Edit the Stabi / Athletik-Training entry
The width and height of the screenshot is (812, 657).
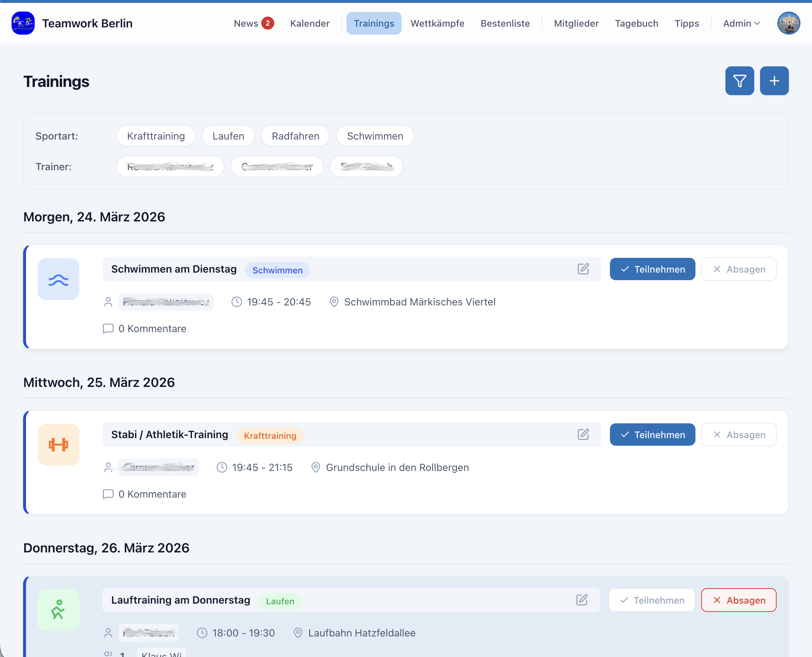[583, 434]
